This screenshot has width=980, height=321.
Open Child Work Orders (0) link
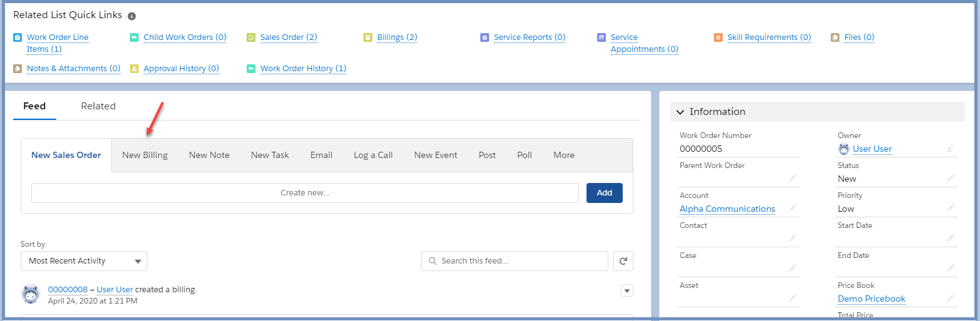pos(185,37)
